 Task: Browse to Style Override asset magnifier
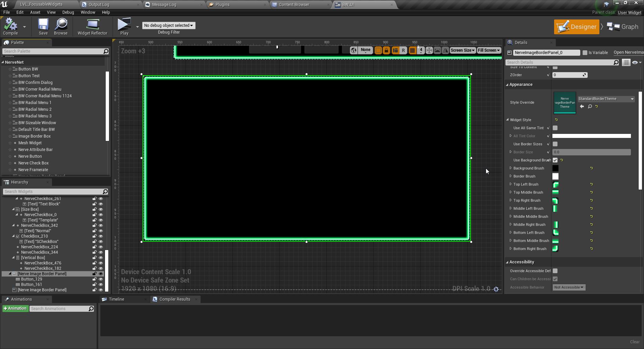tap(590, 106)
